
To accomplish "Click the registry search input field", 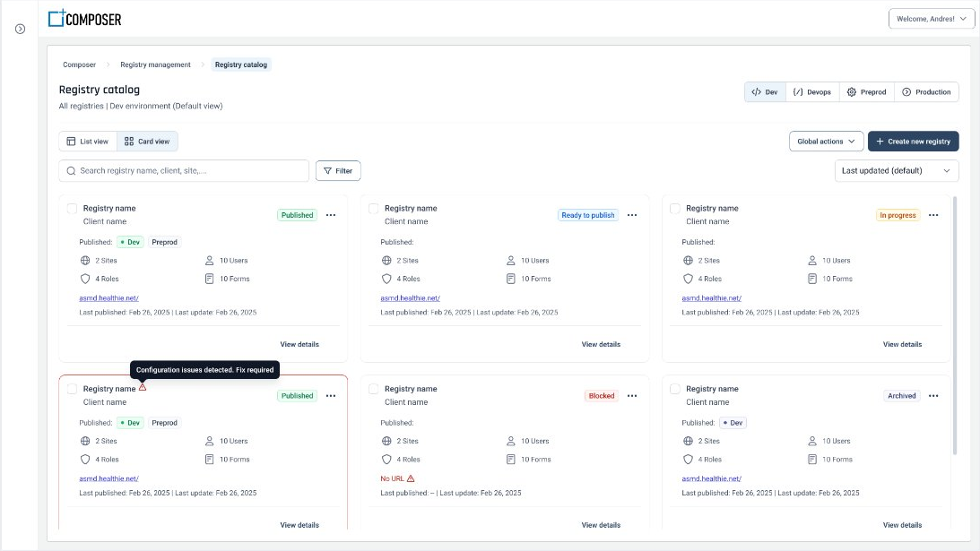I will pyautogui.click(x=184, y=170).
